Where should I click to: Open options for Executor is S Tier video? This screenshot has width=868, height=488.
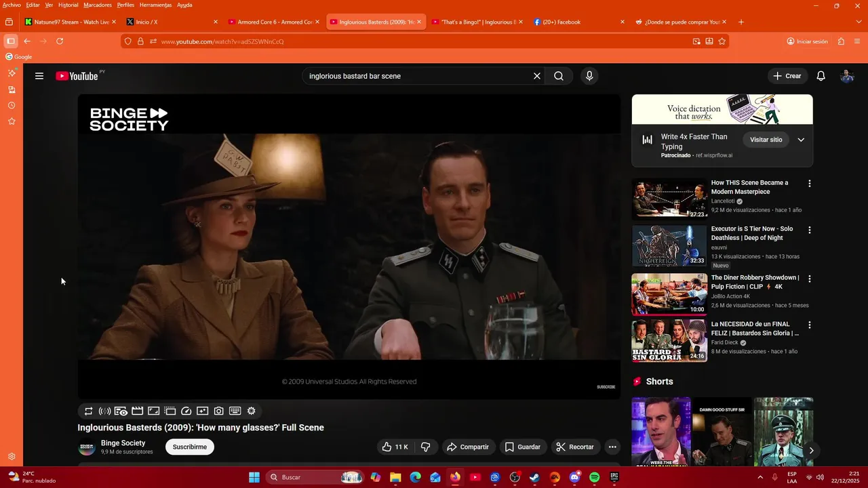coord(809,230)
